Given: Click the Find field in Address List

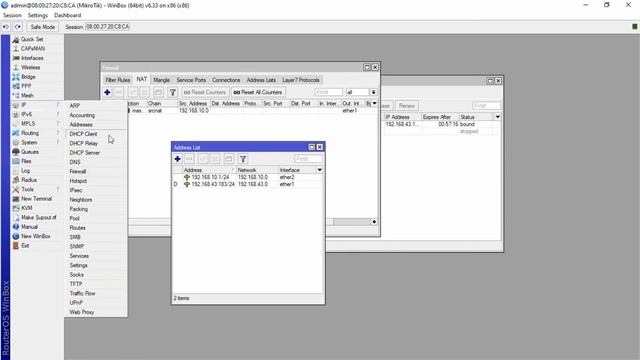Looking at the screenshot, I should click(x=308, y=159).
